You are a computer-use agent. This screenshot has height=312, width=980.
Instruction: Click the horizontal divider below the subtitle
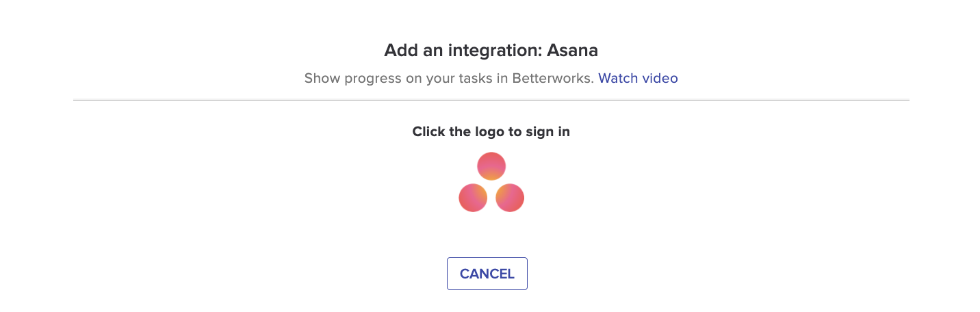tap(491, 100)
